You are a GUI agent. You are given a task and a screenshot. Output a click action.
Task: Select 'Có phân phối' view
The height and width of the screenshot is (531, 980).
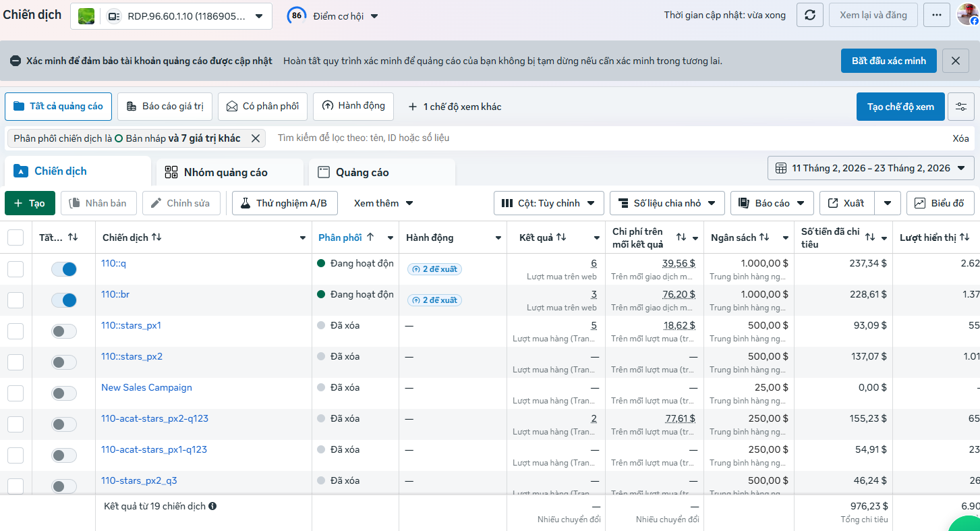[262, 107]
